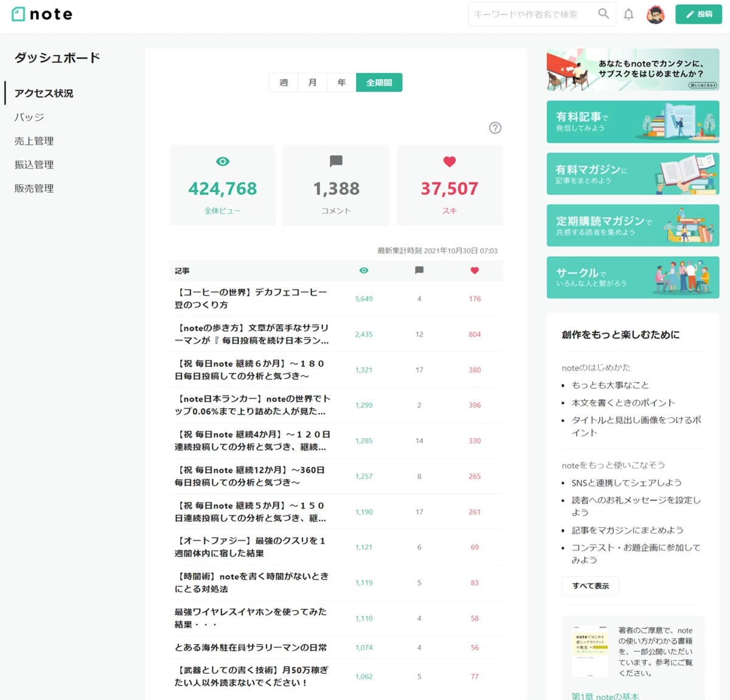
Task: Click the すべて表示 button
Action: pos(591,586)
